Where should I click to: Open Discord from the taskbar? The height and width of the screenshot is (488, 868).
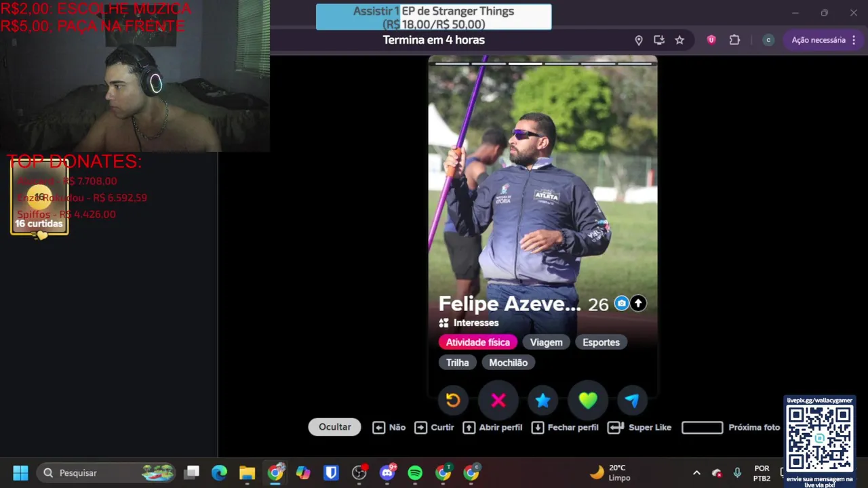(x=388, y=473)
